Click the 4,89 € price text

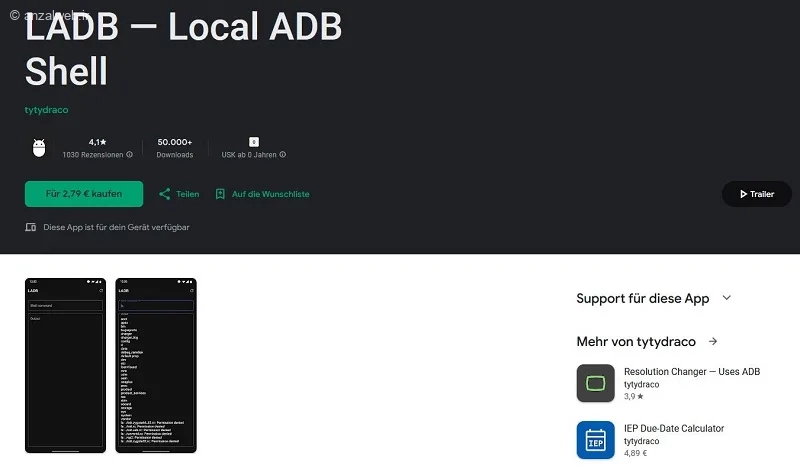(x=635, y=453)
